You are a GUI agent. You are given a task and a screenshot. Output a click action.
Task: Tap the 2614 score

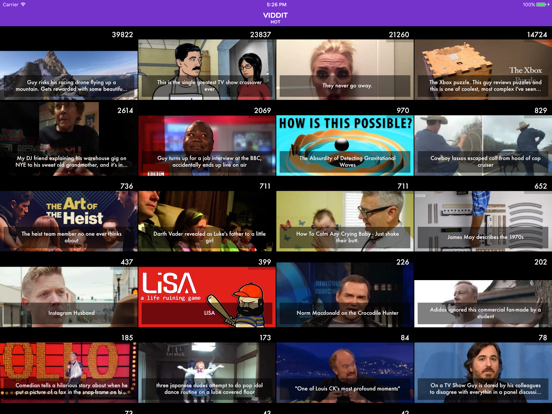pos(125,111)
